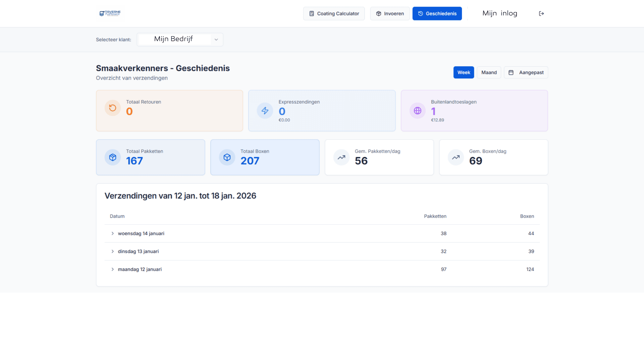Switch period view to Maand
Viewport: 644px width, 362px height.
point(489,72)
